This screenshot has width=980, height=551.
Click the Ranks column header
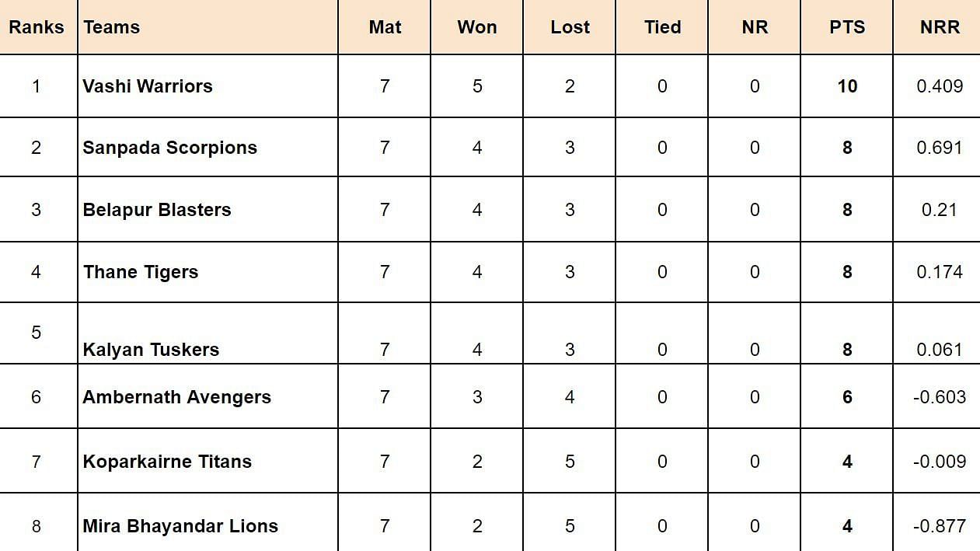point(37,27)
